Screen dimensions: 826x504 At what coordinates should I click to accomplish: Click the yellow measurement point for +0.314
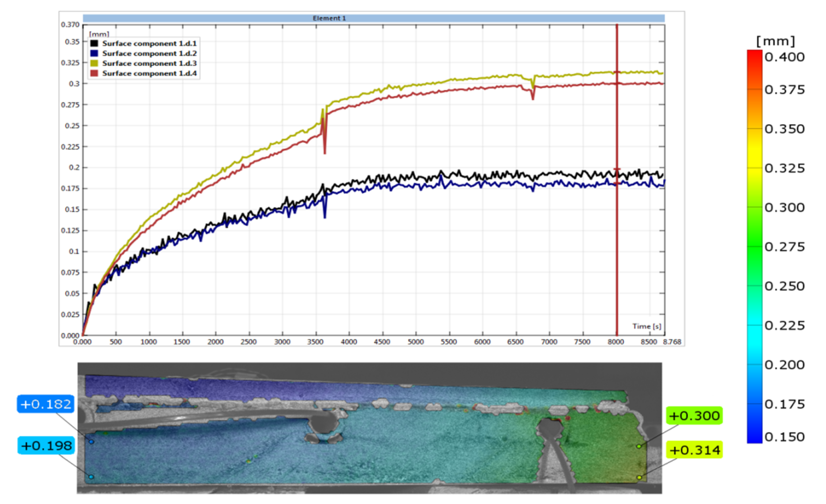(639, 478)
